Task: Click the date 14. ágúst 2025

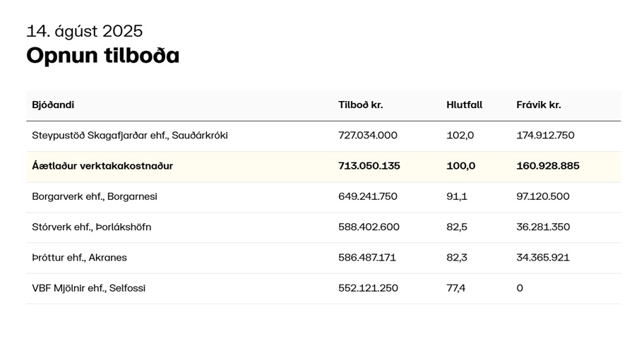Action: coord(85,31)
